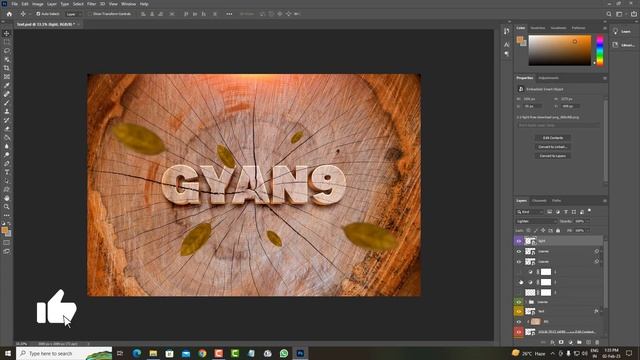Select the Clone Stamp tool
Viewport: 640px width, 360px height.
[7, 111]
